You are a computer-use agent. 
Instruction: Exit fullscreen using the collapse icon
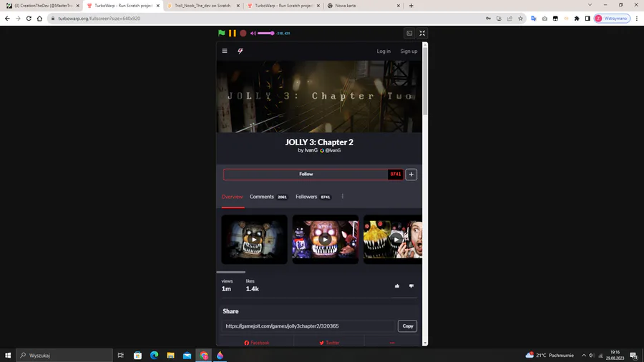pos(422,33)
